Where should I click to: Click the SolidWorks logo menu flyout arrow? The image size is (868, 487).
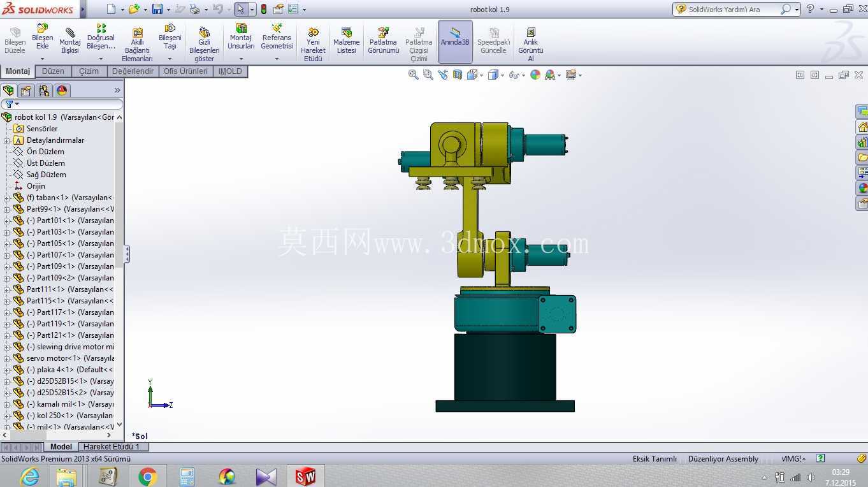(83, 10)
